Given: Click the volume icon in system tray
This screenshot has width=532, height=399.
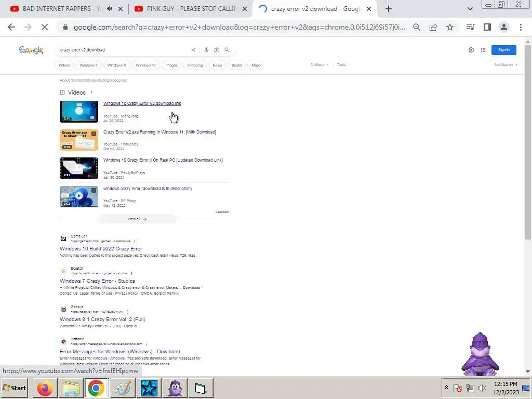Looking at the screenshot, I should [482, 388].
